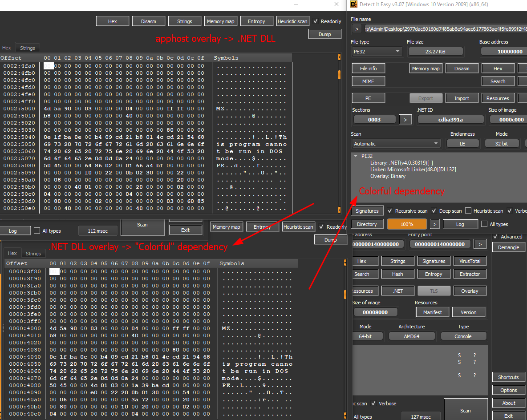Tick All types checkbox right of 100% bar

484,224
